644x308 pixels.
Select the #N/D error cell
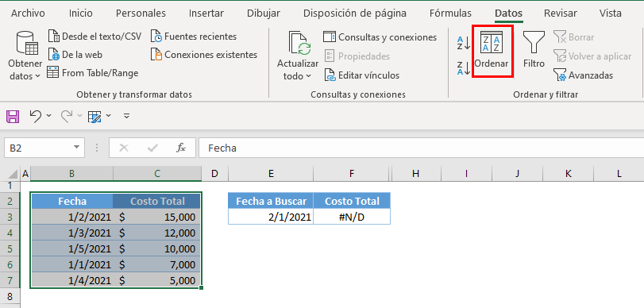point(352,217)
